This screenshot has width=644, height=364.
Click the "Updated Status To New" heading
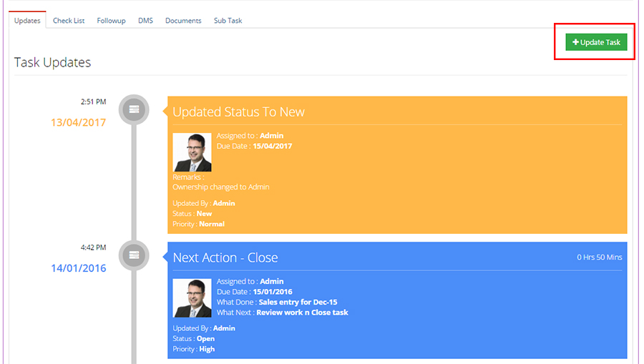tap(238, 112)
